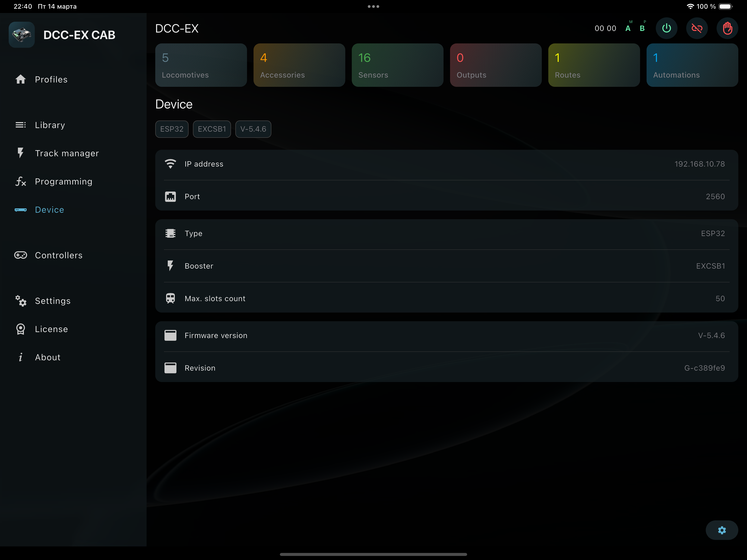This screenshot has height=560, width=747.
Task: Click the ethernet Port icon
Action: (170, 196)
